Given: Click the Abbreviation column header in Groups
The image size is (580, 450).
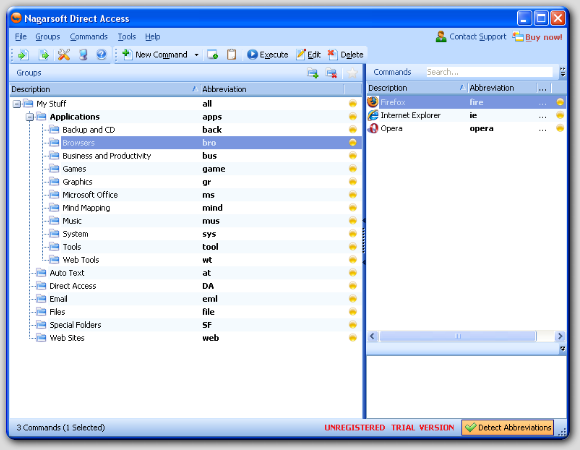Looking at the screenshot, I should click(272, 89).
